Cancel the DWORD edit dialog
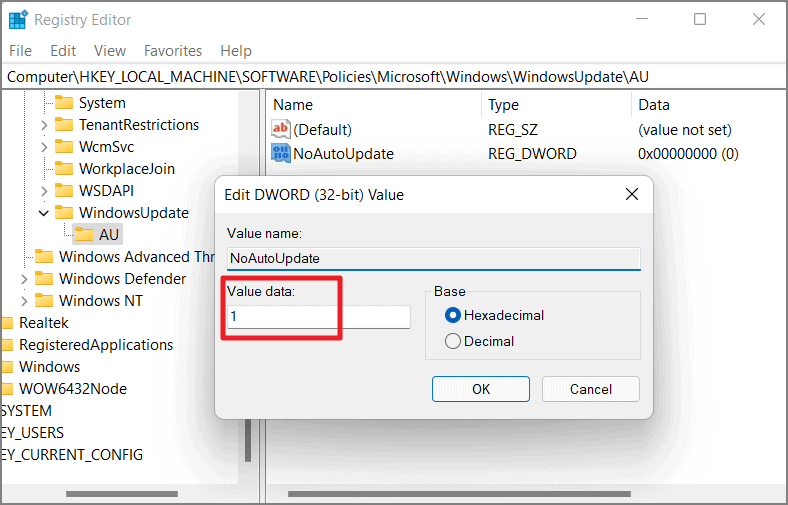Screen dimensions: 788x505 590,389
